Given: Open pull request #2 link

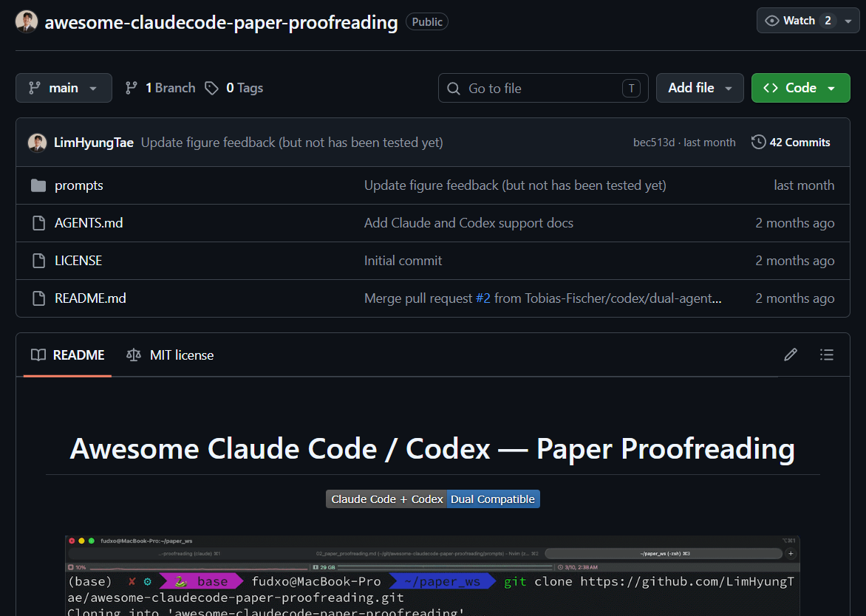Looking at the screenshot, I should pos(483,298).
